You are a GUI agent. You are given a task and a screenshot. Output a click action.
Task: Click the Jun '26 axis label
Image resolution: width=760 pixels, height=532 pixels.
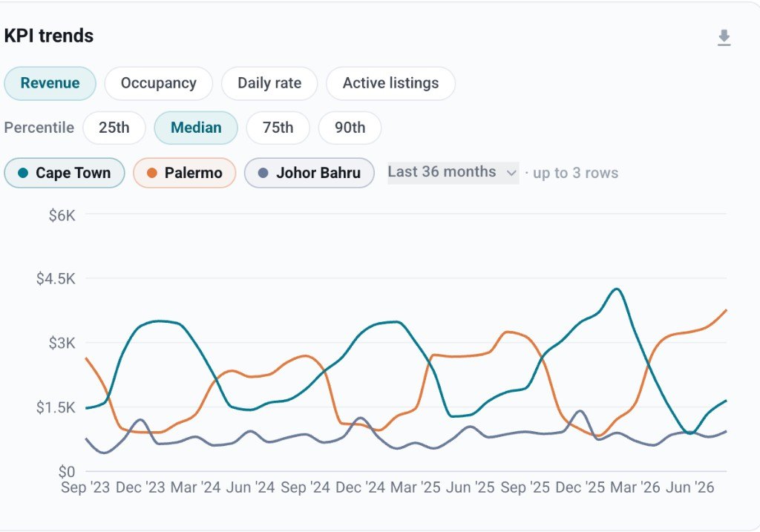tap(689, 487)
